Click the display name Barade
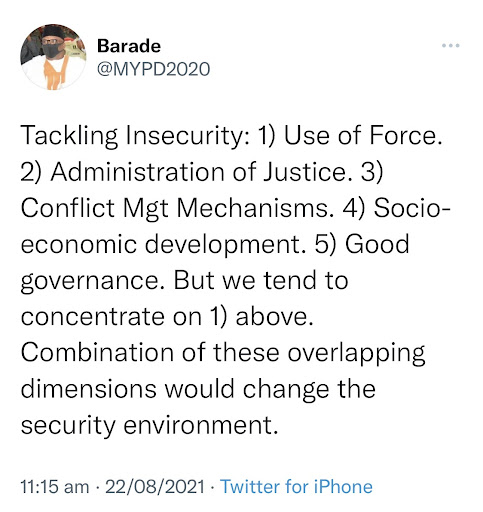 click(129, 46)
